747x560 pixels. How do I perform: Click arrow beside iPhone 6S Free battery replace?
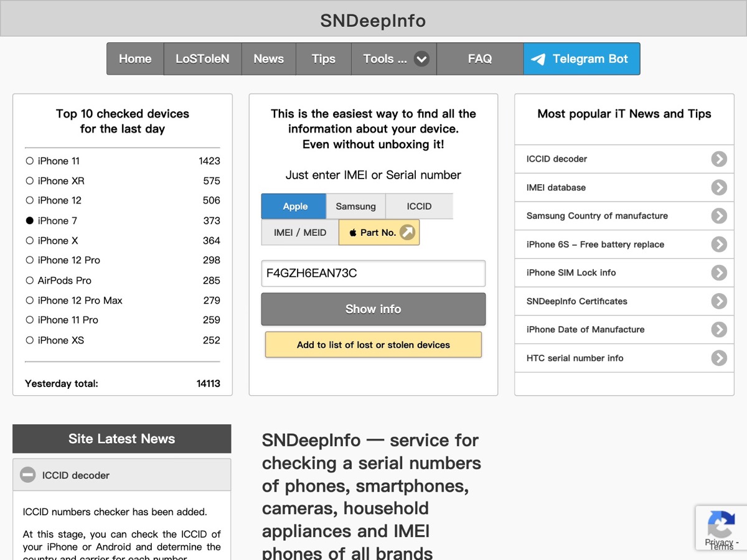coord(719,245)
